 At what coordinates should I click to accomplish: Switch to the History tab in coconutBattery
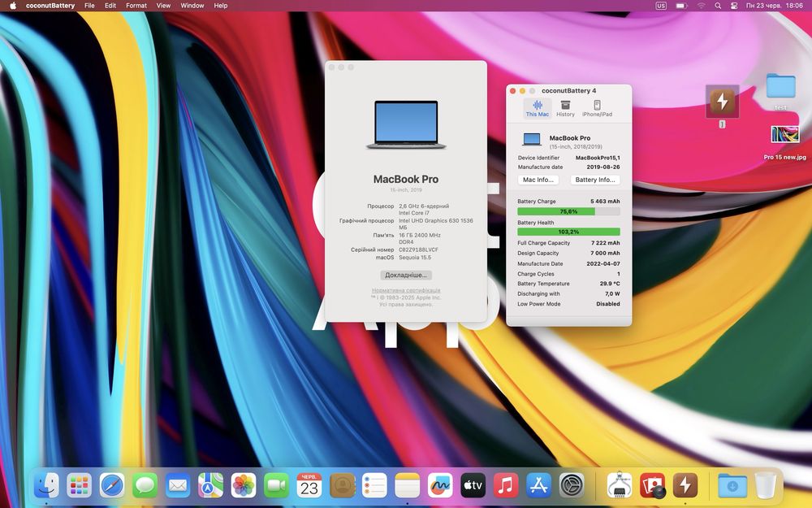pos(565,108)
